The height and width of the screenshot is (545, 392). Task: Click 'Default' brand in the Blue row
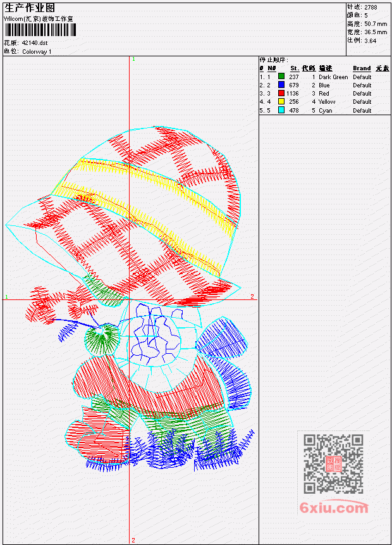362,85
